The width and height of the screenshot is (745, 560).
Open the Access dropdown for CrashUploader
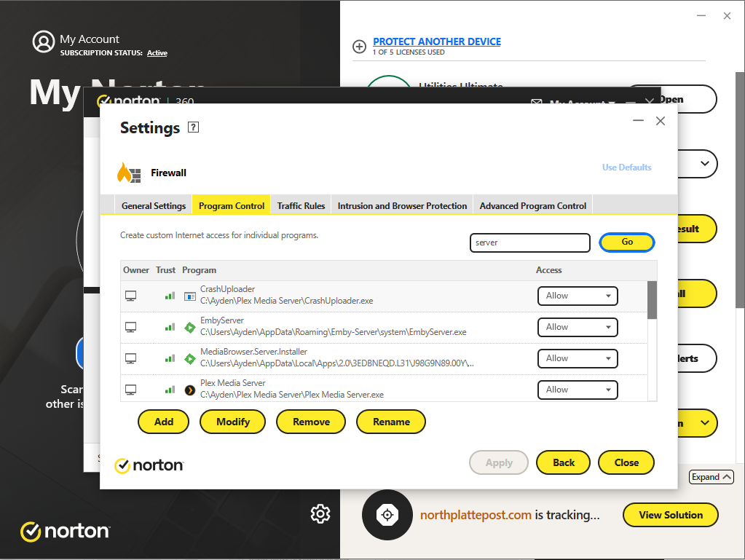[x=578, y=296]
